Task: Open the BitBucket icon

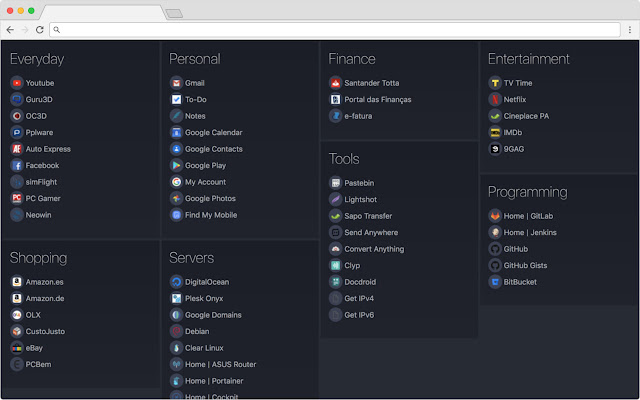Action: coord(495,282)
